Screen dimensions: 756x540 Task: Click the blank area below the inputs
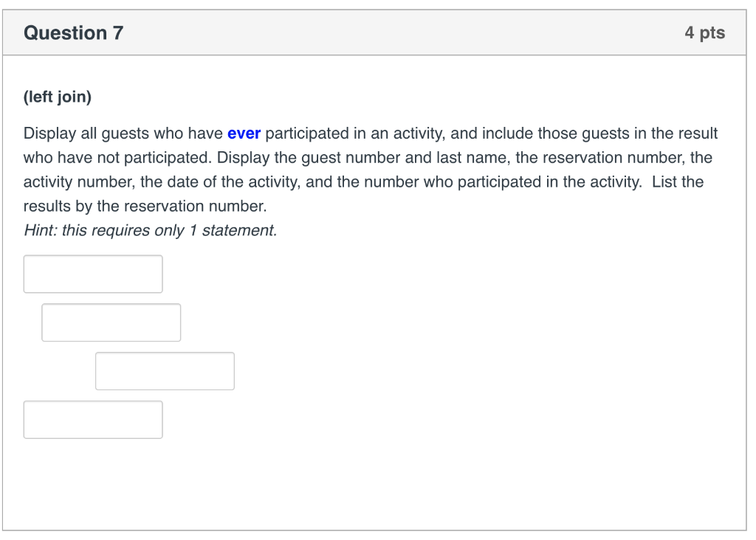click(x=369, y=480)
